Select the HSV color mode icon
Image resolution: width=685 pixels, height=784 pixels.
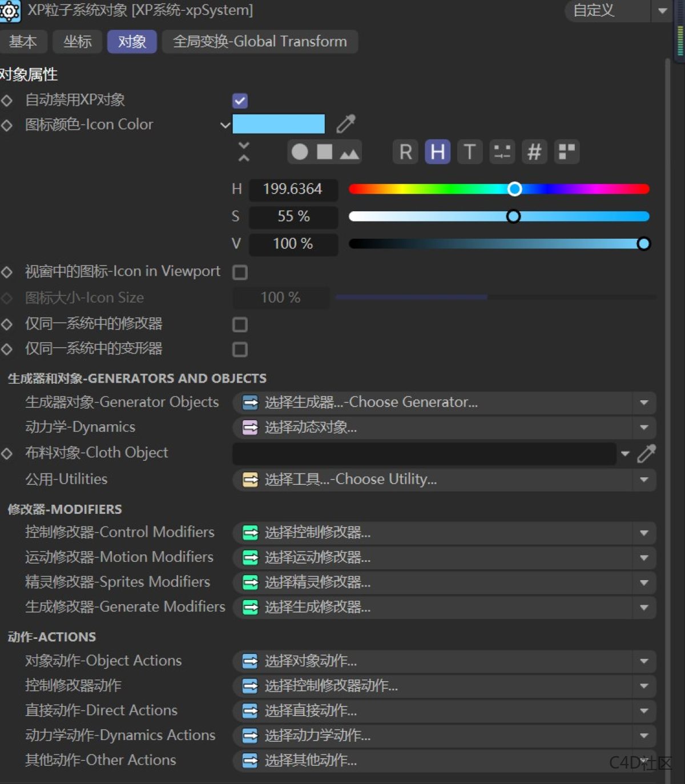coord(437,152)
